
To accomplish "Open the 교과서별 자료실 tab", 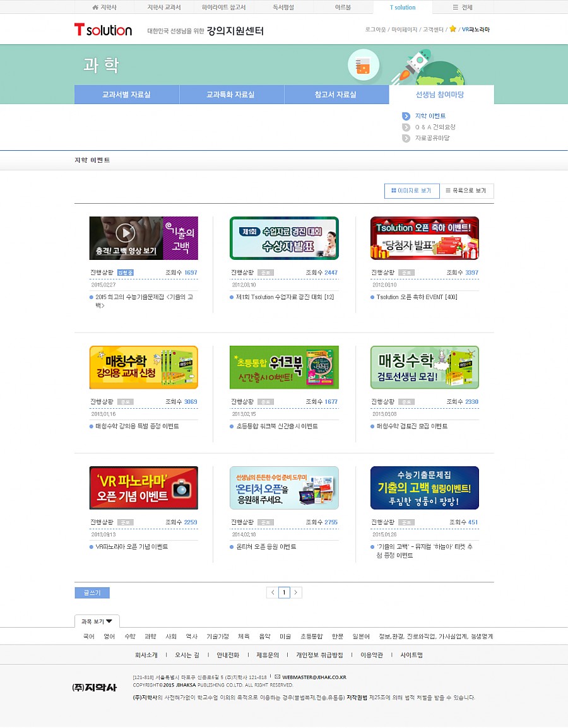I will click(x=127, y=95).
